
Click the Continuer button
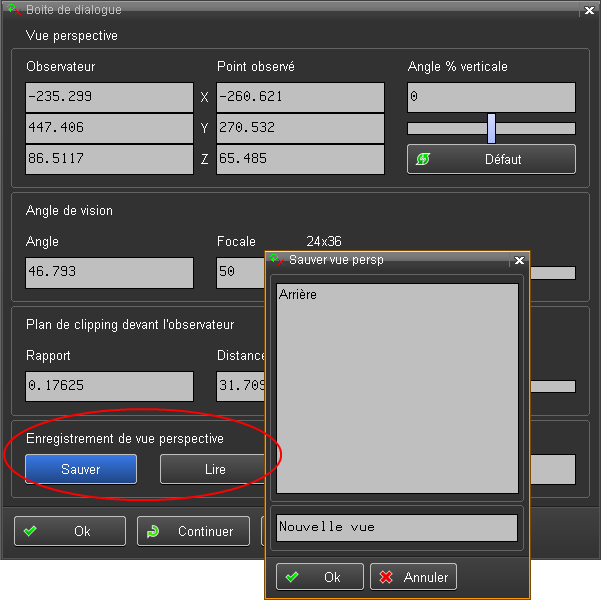point(193,531)
